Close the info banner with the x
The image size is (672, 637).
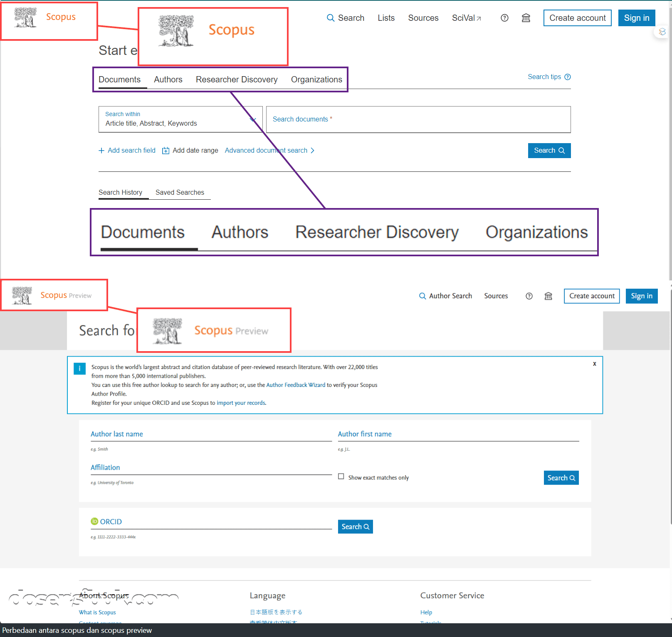tap(595, 364)
